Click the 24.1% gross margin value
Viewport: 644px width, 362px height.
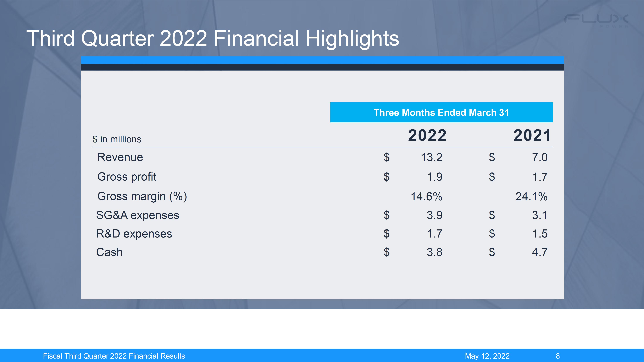pos(531,197)
